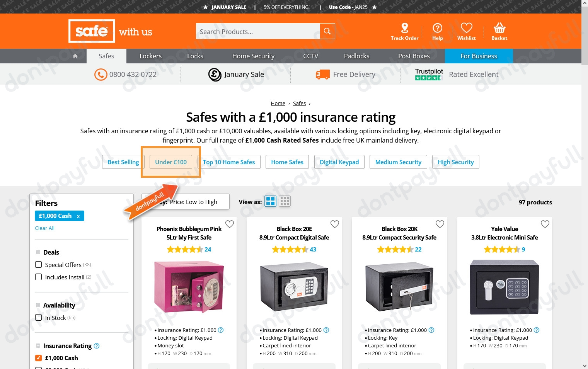
Task: Select the Under £100 quick filter
Action: click(x=171, y=162)
